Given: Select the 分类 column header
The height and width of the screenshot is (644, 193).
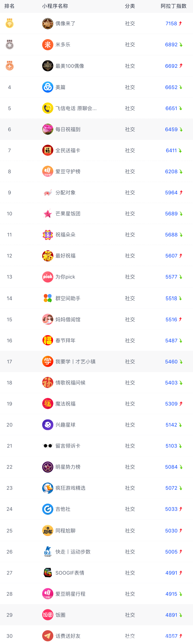Looking at the screenshot, I should click(x=130, y=6).
